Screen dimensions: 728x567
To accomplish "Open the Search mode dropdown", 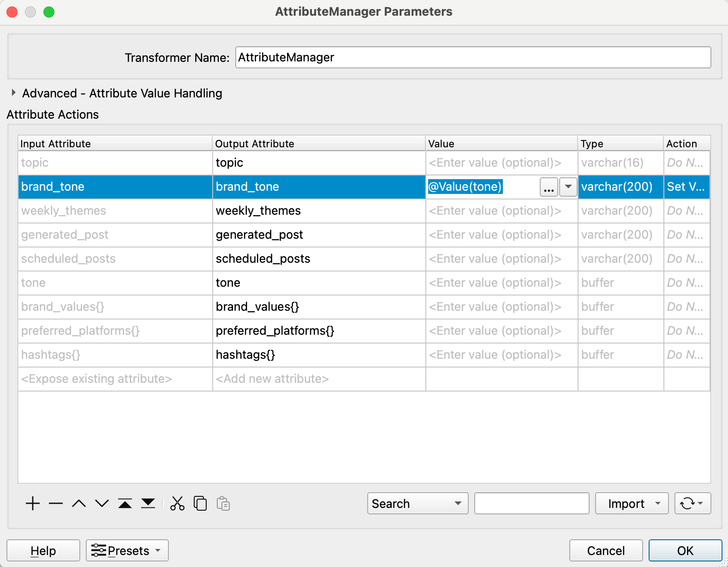I will click(x=418, y=503).
